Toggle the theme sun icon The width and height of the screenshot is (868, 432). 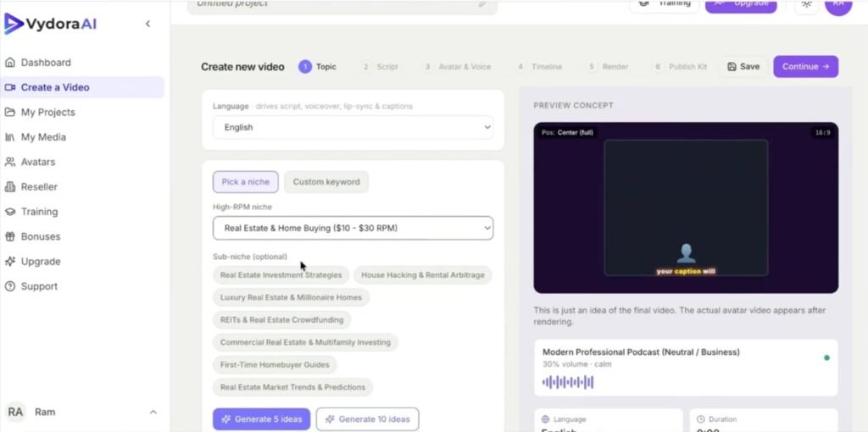pos(807,4)
